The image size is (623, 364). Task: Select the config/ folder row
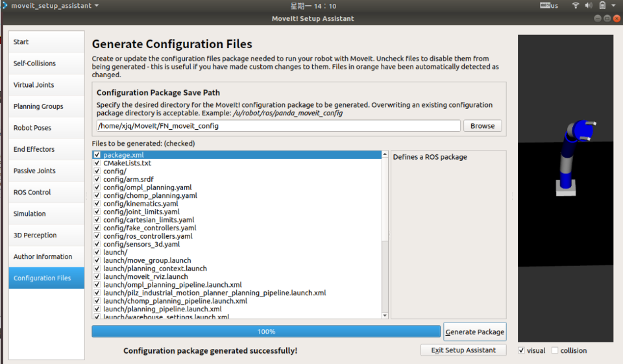coord(237,171)
